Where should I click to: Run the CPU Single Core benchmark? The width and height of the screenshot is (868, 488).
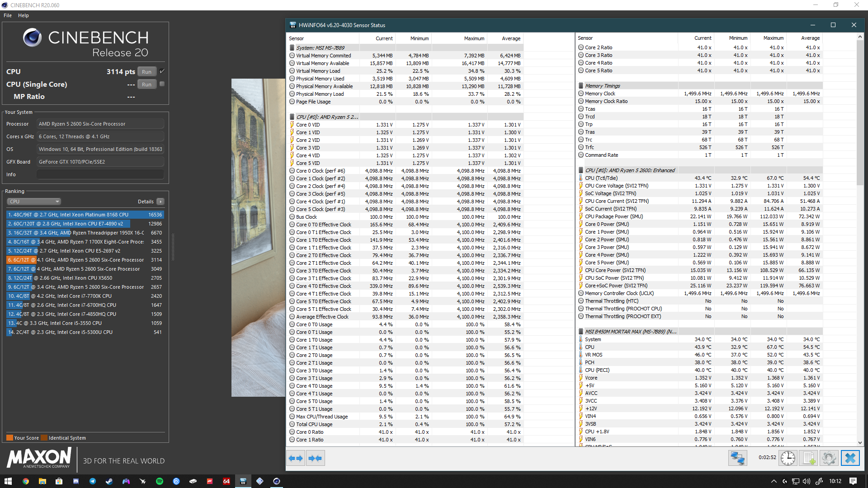146,84
